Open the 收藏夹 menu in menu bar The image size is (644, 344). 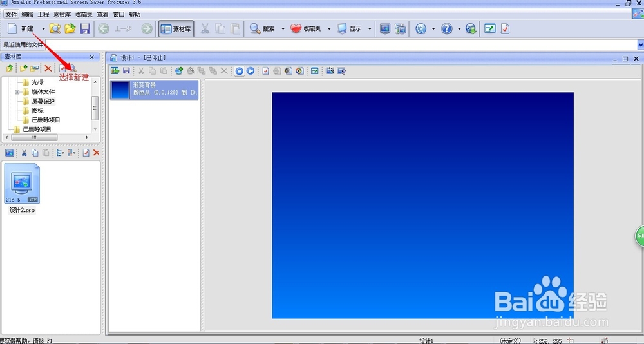tap(84, 14)
